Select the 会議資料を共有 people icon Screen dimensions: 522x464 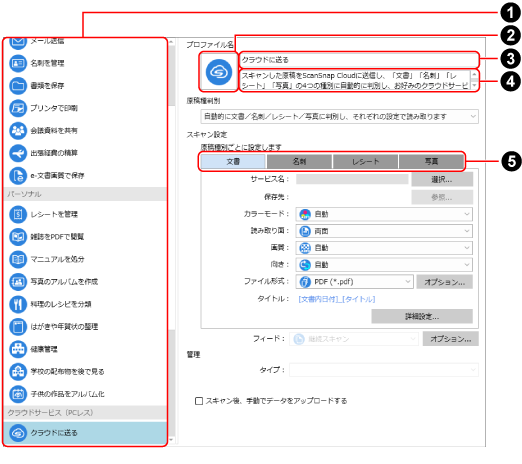18,131
